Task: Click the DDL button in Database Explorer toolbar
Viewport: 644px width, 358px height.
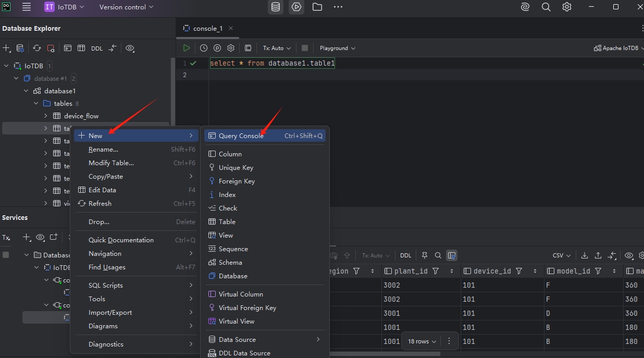Action: (97, 48)
